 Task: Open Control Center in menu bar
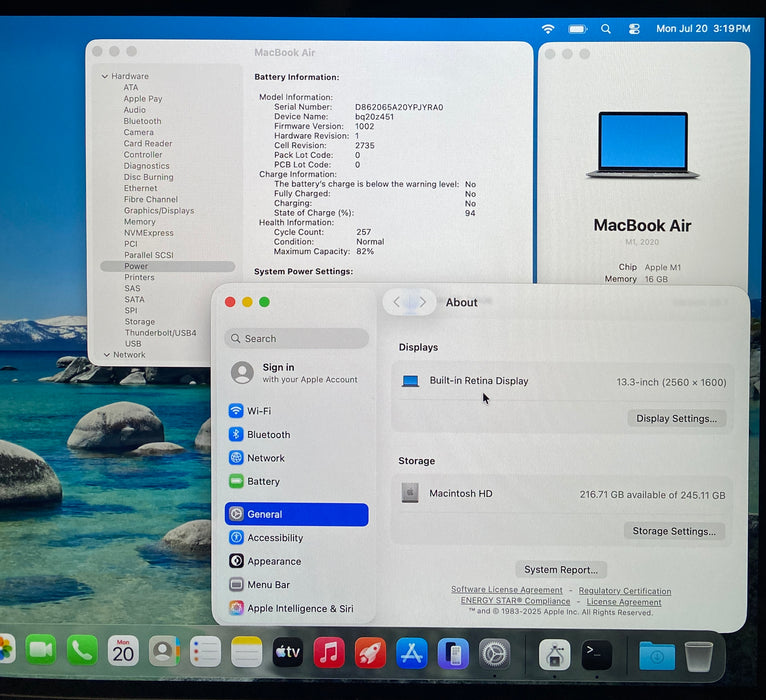[634, 29]
